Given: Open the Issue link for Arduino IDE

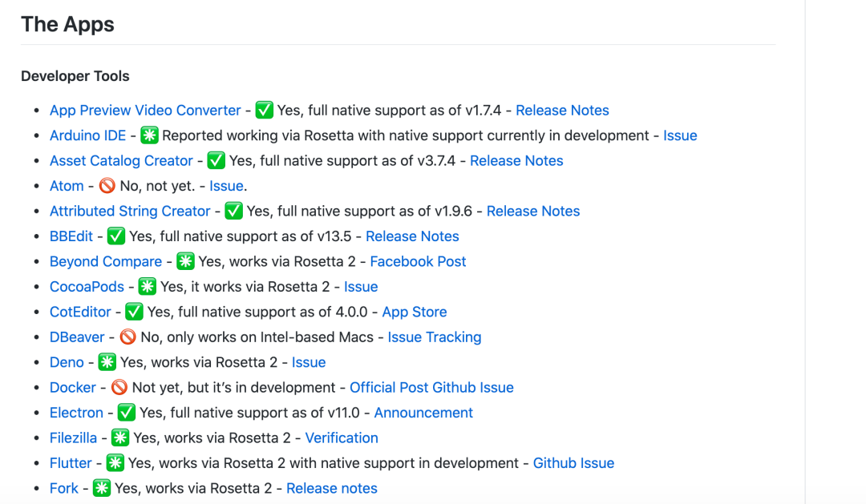Looking at the screenshot, I should click(680, 135).
